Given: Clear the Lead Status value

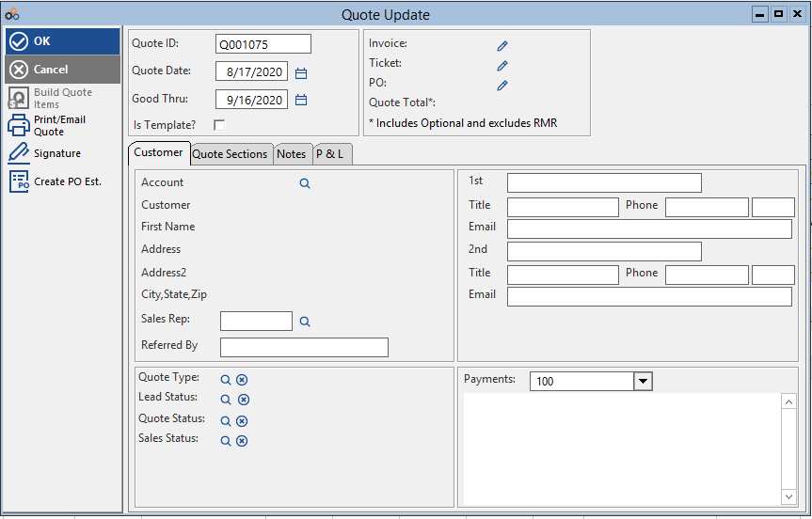Looking at the screenshot, I should [x=244, y=400].
